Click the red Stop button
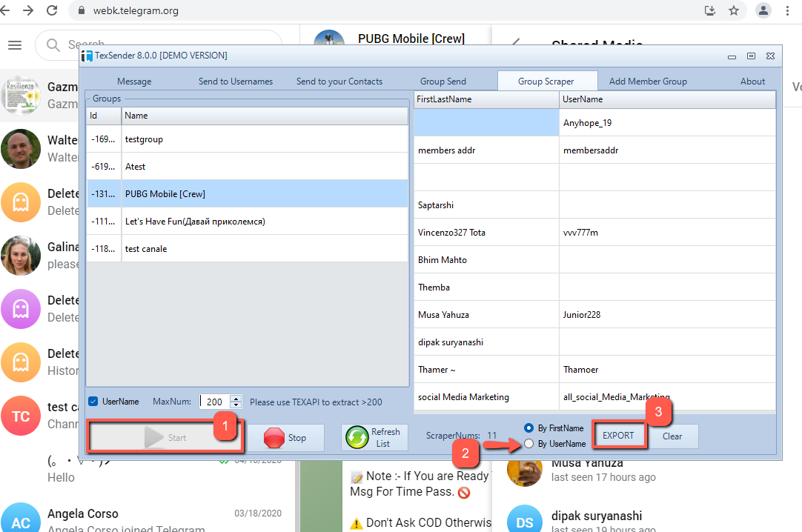The height and width of the screenshot is (532, 802). [x=285, y=438]
